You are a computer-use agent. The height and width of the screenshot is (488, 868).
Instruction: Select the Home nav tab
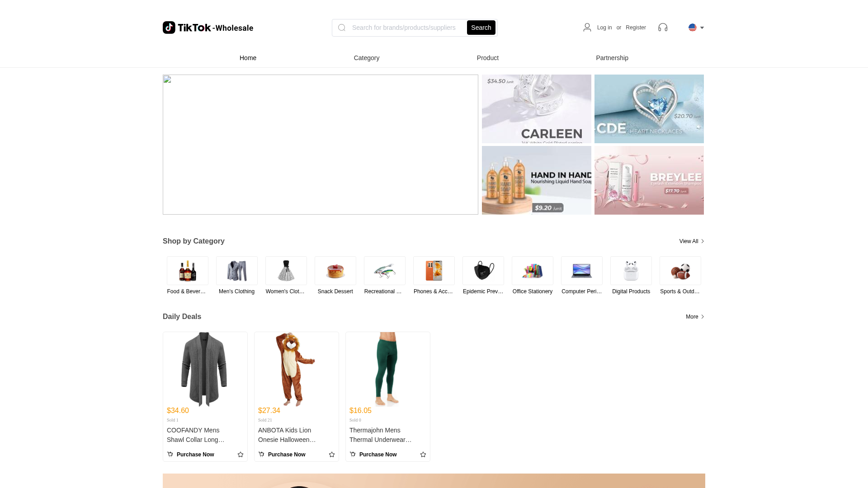[x=248, y=58]
